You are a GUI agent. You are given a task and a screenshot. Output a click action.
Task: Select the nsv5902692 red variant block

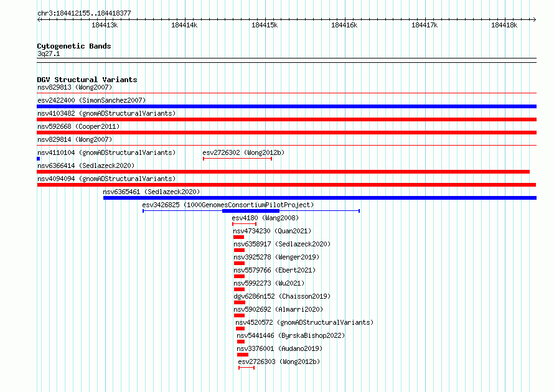(x=239, y=315)
